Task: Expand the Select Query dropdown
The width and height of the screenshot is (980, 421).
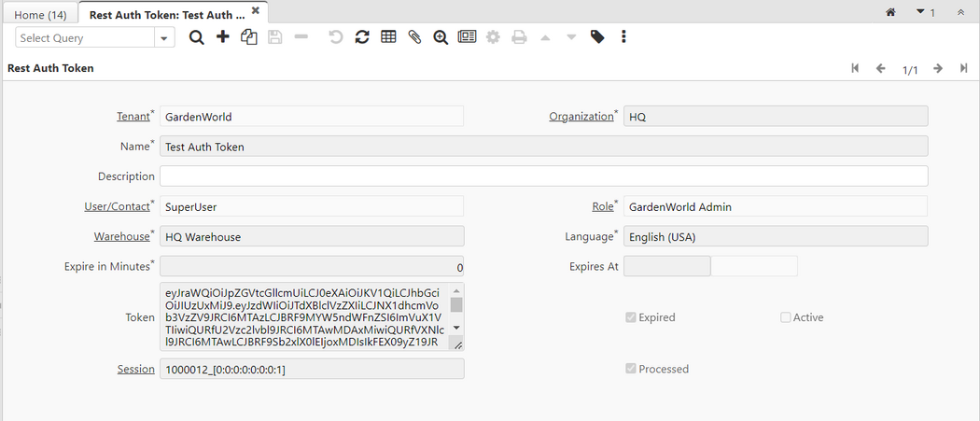Action: tap(165, 38)
